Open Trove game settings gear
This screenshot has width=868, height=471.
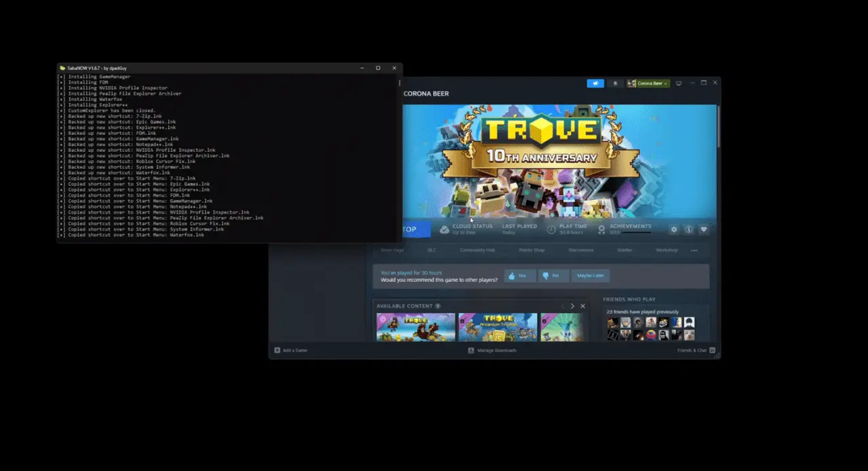point(673,230)
